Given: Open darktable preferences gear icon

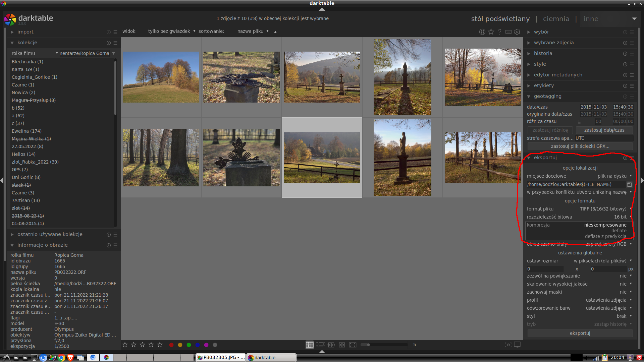Looking at the screenshot, I should [517, 32].
